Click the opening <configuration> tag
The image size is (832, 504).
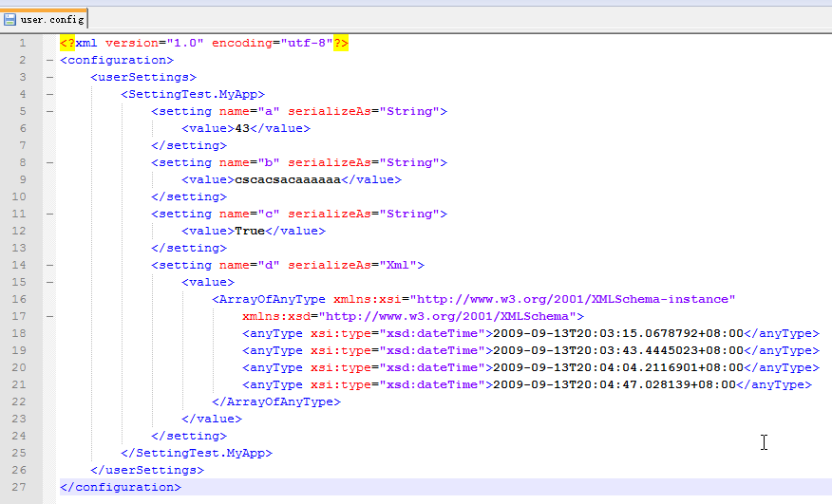pos(117,60)
